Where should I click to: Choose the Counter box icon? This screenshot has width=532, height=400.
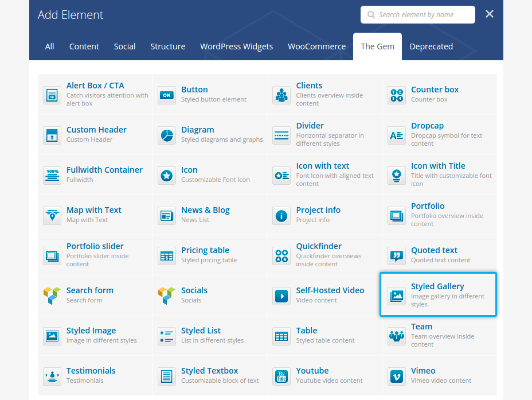(397, 95)
